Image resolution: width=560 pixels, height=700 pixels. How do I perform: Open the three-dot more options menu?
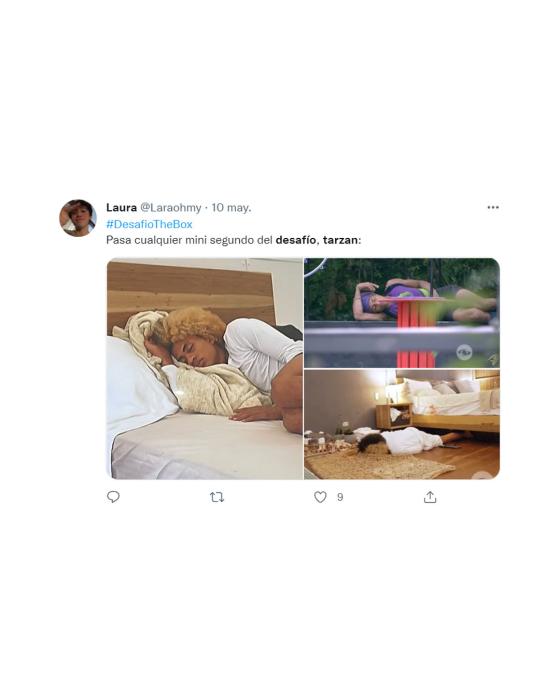493,208
